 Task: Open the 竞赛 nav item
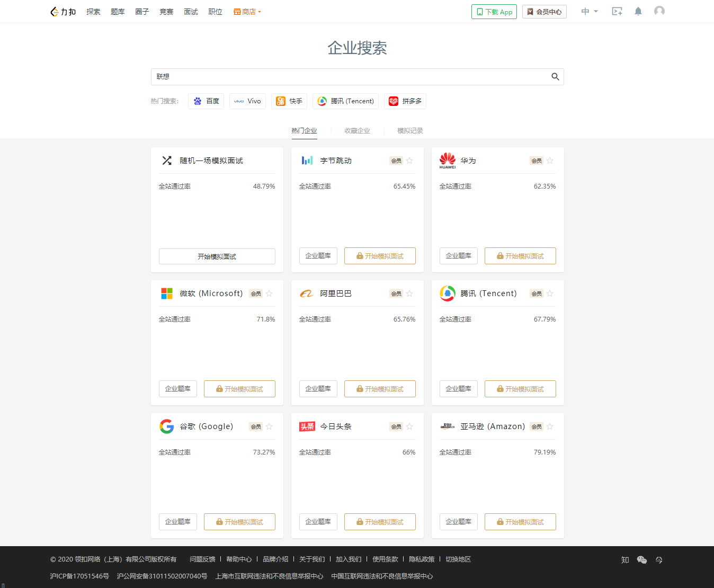pyautogui.click(x=166, y=12)
